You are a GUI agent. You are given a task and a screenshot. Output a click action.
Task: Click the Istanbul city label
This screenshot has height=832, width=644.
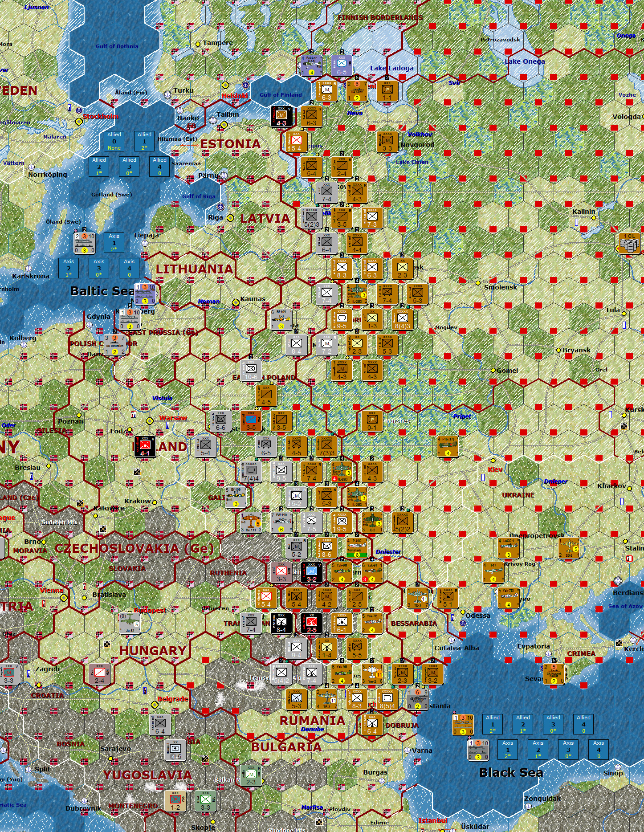(x=432, y=821)
